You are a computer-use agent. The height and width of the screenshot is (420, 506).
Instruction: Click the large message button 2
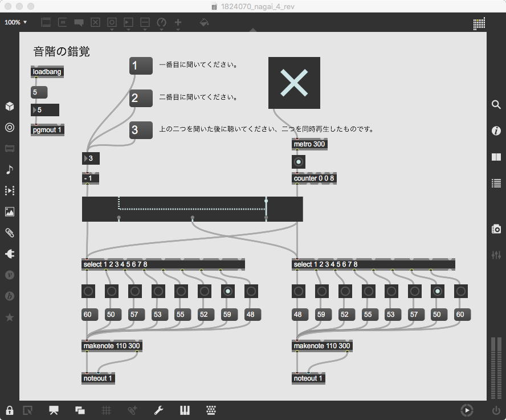(141, 98)
